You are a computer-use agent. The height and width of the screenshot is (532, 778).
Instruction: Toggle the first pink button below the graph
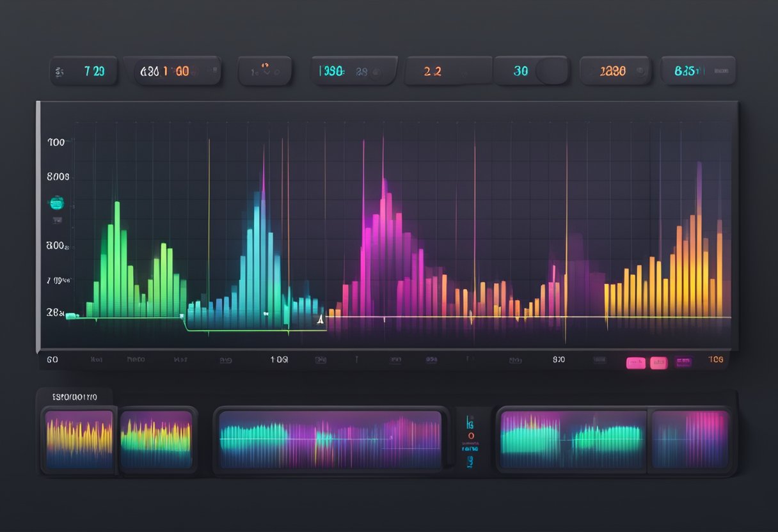(636, 363)
